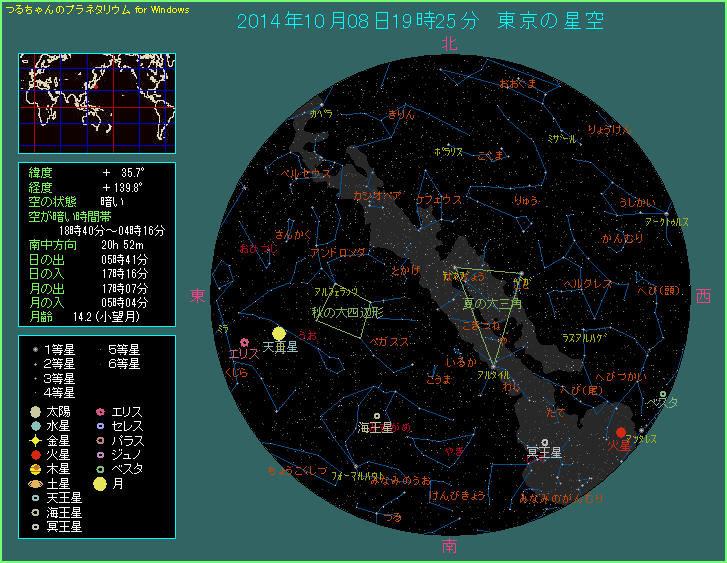The image size is (727, 563).
Task: Click the Sun (太陽) icon in the legend
Action: [35, 411]
